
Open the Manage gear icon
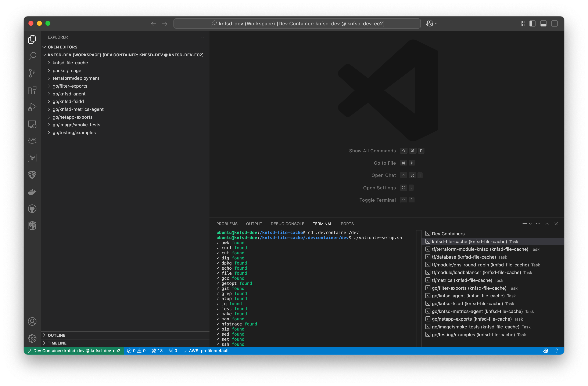[32, 338]
